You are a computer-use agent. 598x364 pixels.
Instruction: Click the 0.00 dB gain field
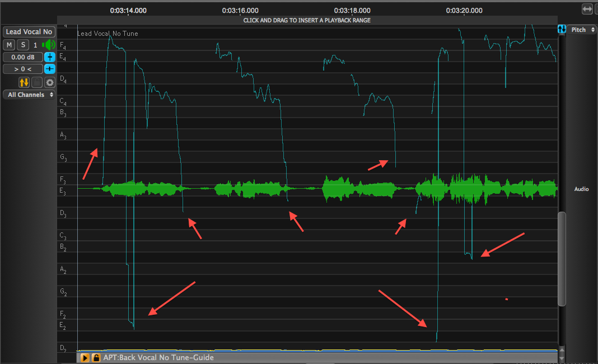coord(22,57)
